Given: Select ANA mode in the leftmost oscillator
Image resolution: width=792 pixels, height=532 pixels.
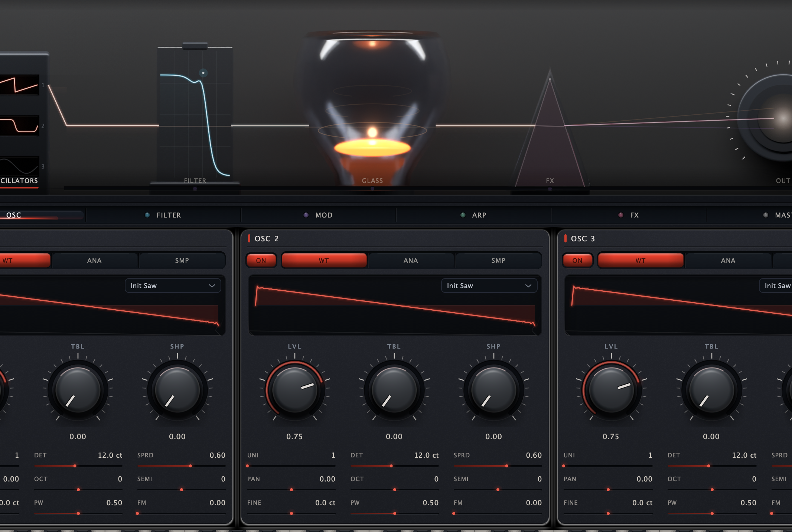Looking at the screenshot, I should click(94, 260).
